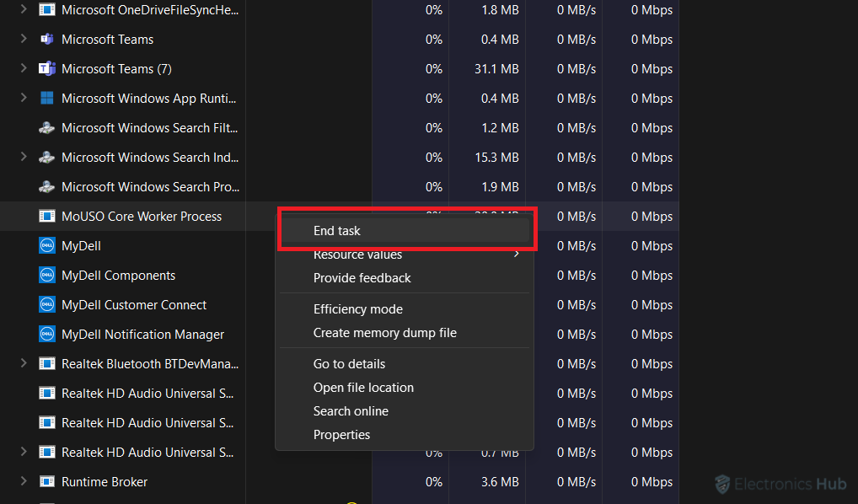The height and width of the screenshot is (504, 858).
Task: Open Properties from the context menu
Action: (405, 435)
